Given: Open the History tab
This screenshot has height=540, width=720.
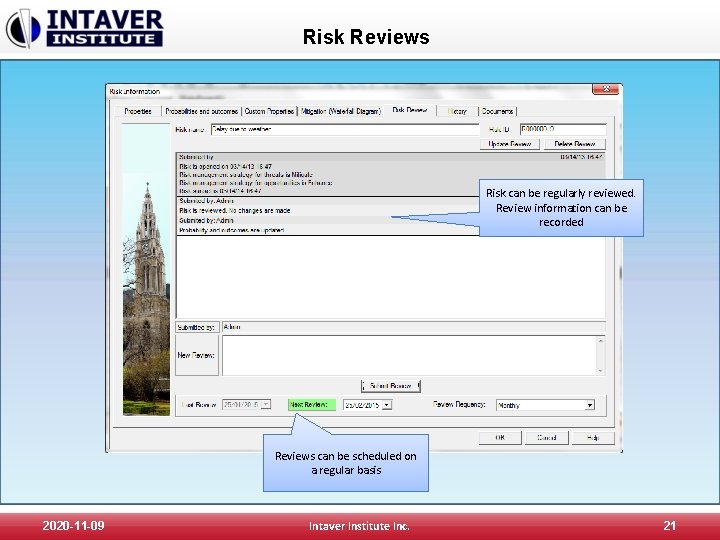Looking at the screenshot, I should point(457,111).
